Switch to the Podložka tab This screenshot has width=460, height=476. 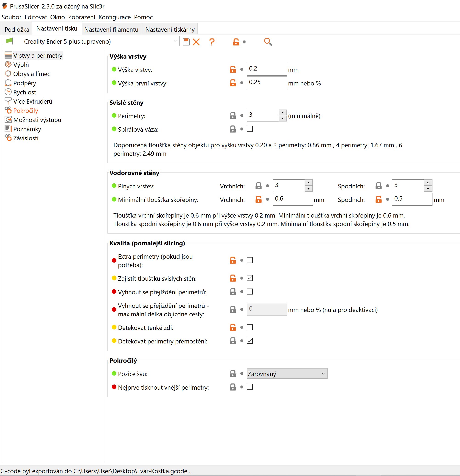point(17,29)
